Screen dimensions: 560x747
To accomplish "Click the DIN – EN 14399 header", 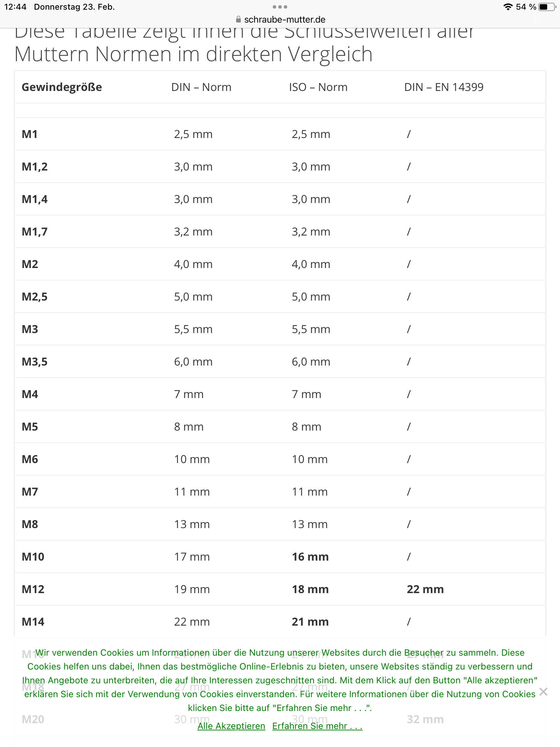I will 444,87.
